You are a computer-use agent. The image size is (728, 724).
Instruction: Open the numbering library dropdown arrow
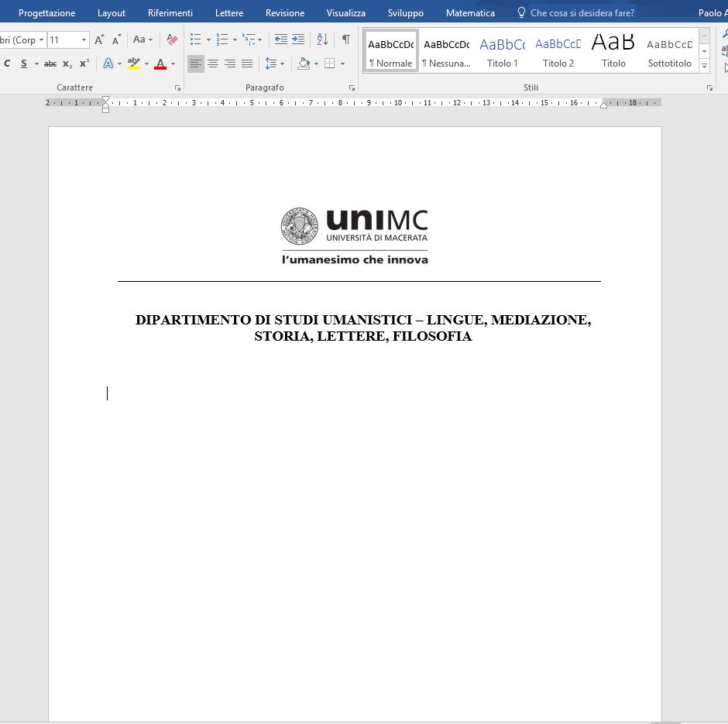(x=235, y=40)
